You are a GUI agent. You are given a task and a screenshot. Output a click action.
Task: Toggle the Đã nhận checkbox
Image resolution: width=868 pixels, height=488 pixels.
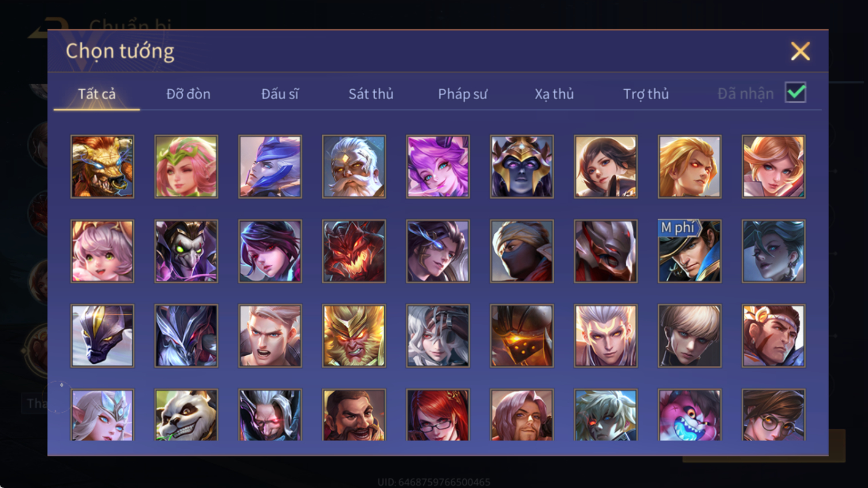click(x=796, y=93)
